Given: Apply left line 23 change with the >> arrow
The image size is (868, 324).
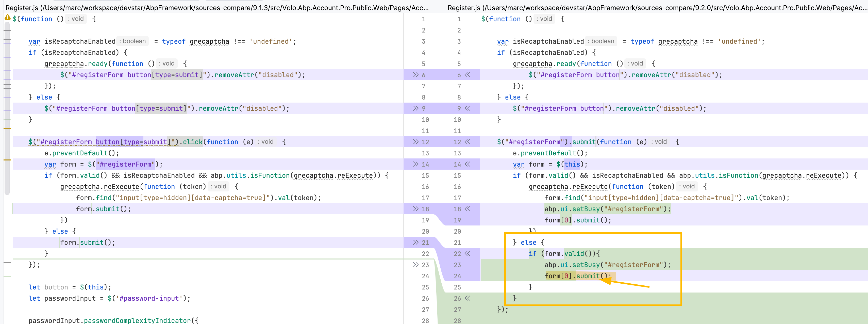Looking at the screenshot, I should 415,265.
